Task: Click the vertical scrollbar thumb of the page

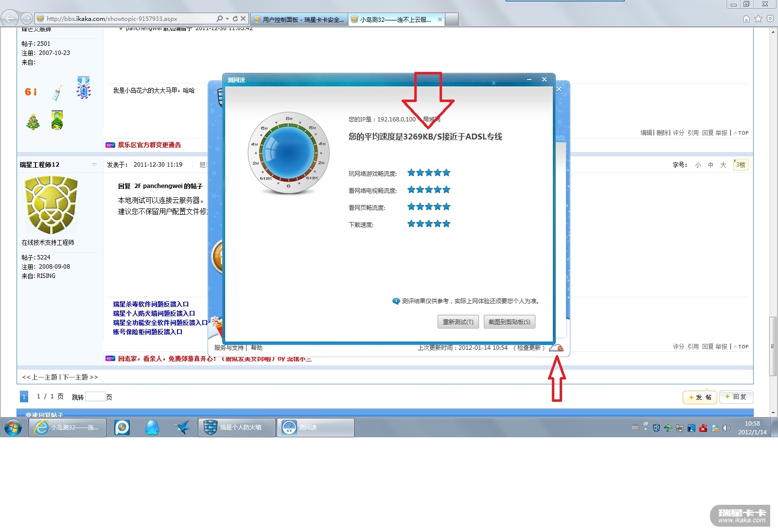Action: (x=773, y=345)
